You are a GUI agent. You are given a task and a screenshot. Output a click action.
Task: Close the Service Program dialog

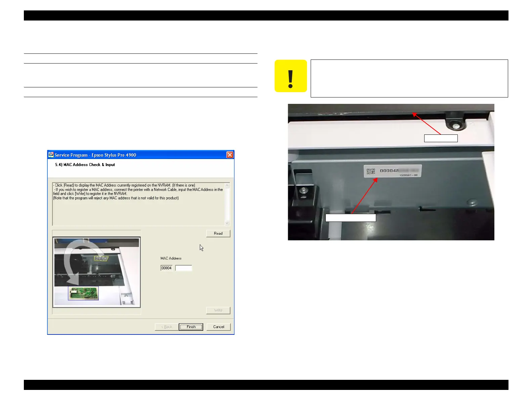tap(230, 155)
